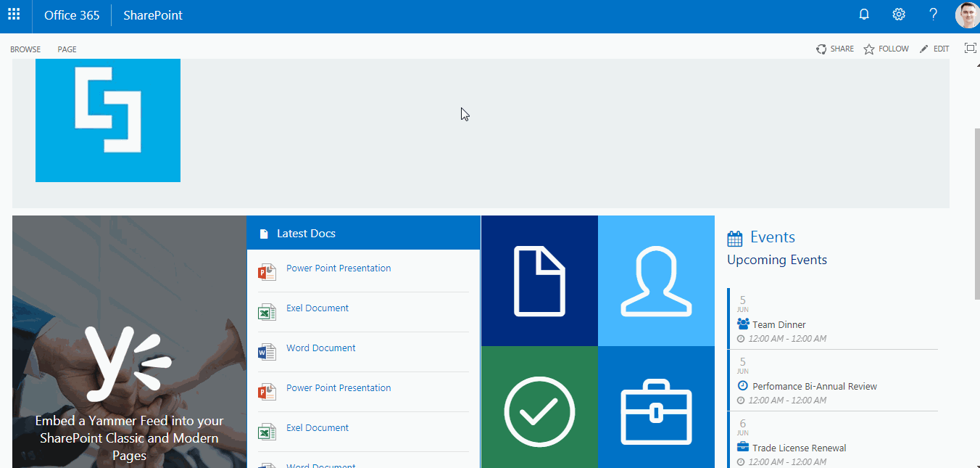Switch to the PAGE tab

(x=67, y=49)
